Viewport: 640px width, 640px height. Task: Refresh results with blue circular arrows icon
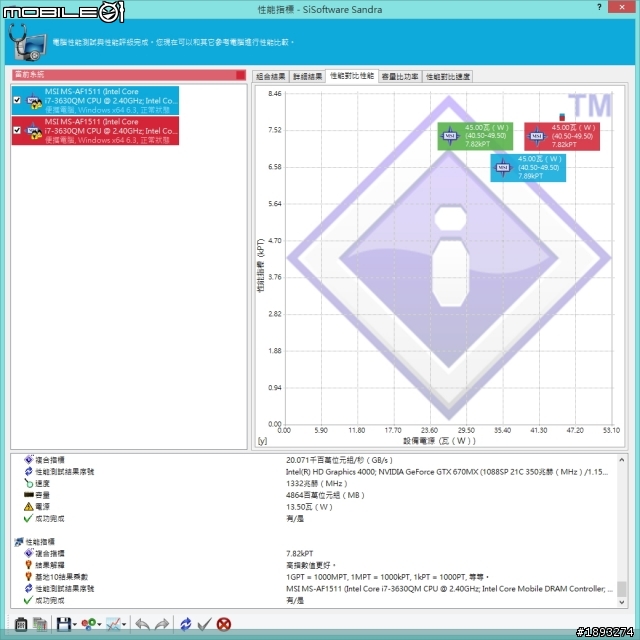tap(186, 624)
